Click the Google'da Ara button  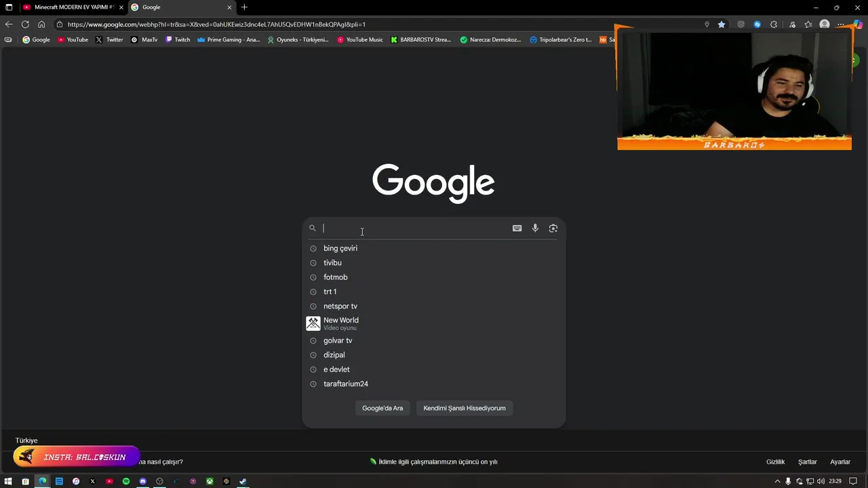[382, 408]
